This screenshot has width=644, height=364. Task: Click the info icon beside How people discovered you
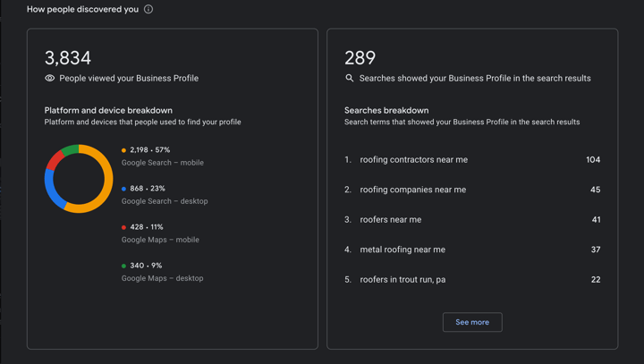point(148,9)
